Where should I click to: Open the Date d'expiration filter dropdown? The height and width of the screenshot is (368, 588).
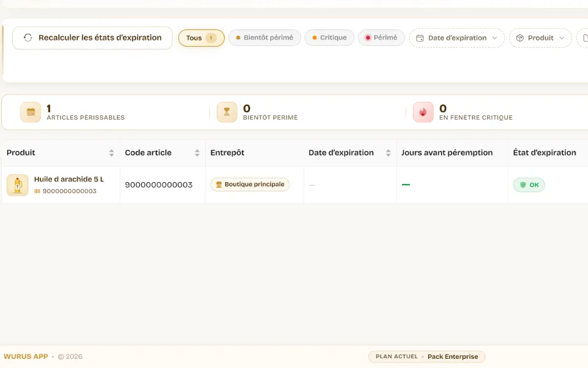tap(457, 38)
